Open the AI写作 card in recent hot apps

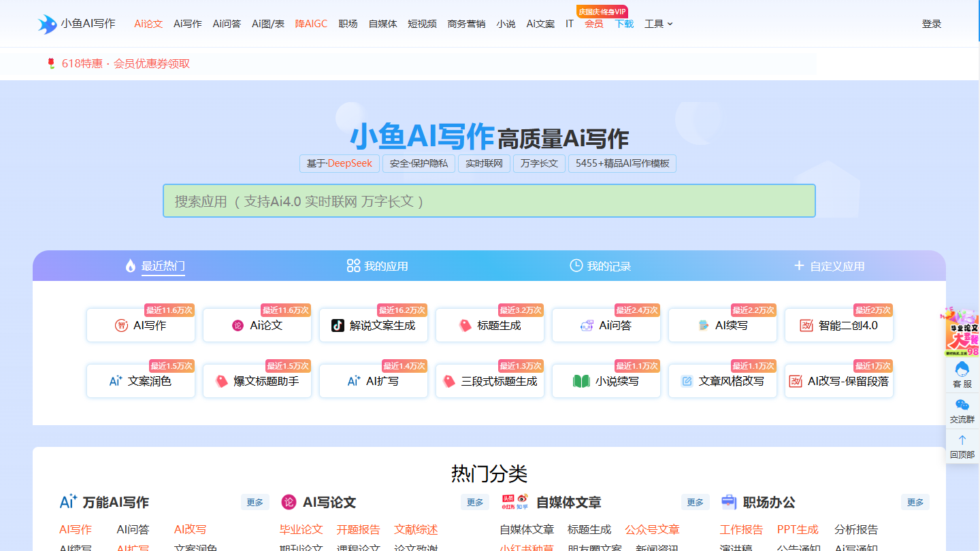(141, 325)
